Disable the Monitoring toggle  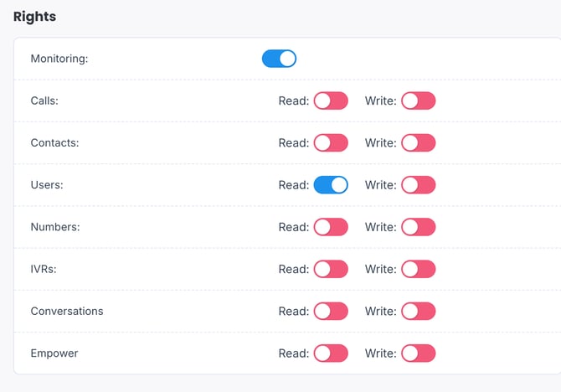[x=279, y=59]
